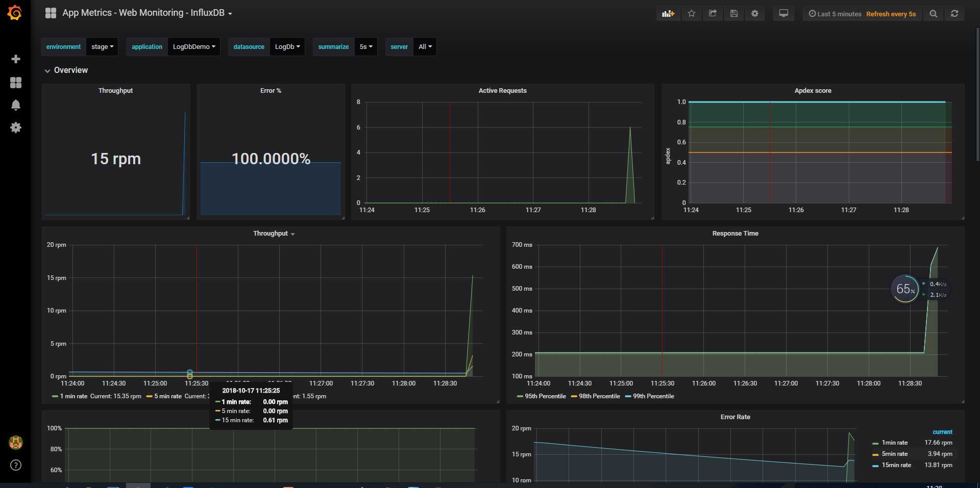Image resolution: width=980 pixels, height=488 pixels.
Task: Sort the Error Rate legend by 'current' header
Action: pos(942,432)
